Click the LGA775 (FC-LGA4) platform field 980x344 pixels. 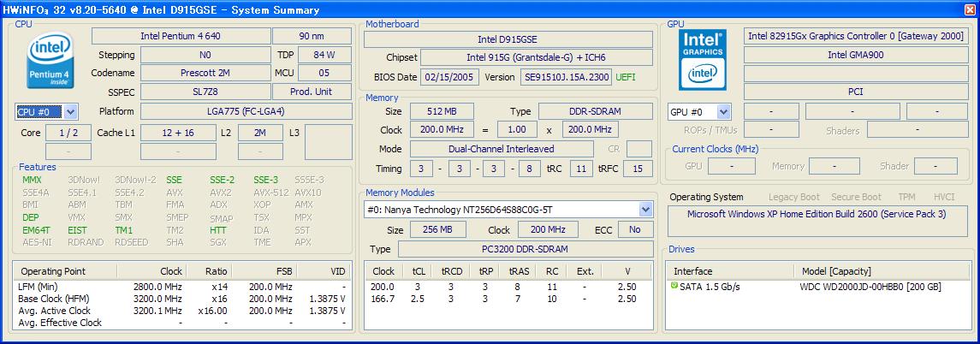[x=246, y=112]
